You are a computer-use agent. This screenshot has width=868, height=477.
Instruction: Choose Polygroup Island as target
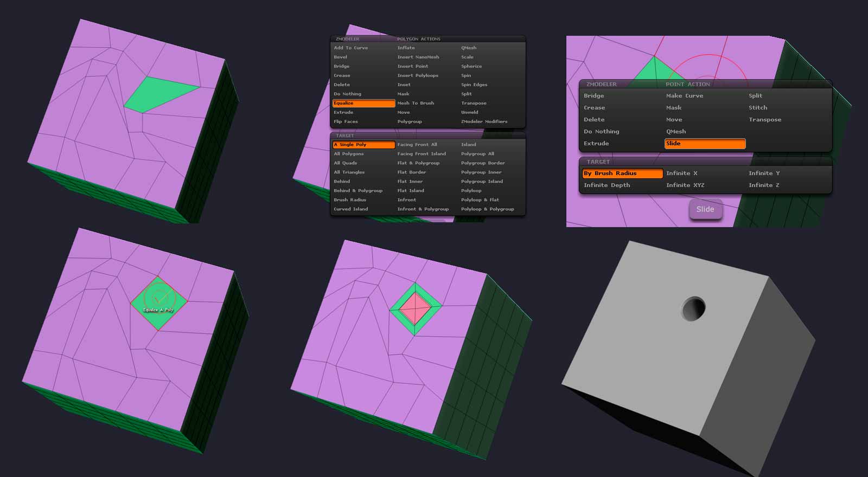[482, 182]
